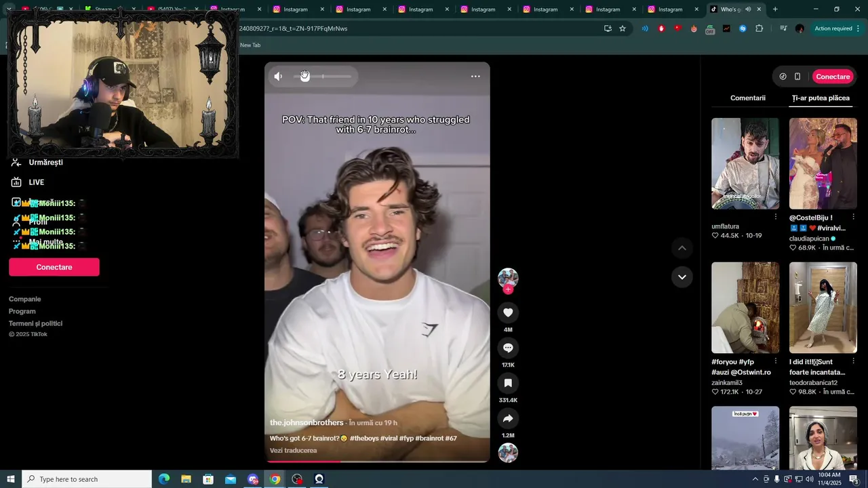This screenshot has width=868, height=488.
Task: Open Chrome profile avatar
Action: pos(800,28)
